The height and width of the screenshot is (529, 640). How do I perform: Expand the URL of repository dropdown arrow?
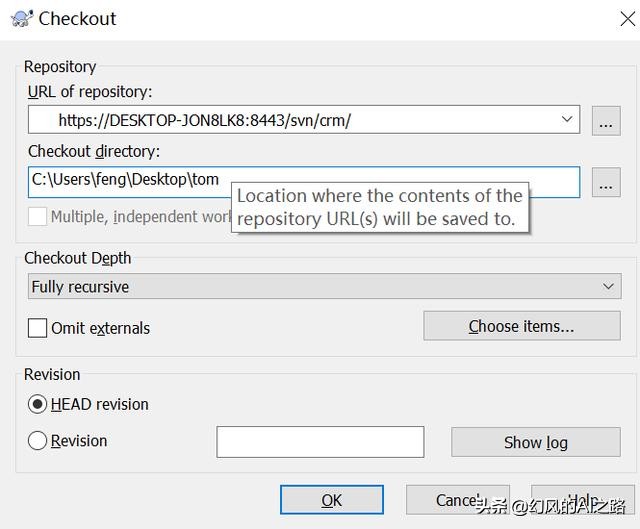coord(568,120)
